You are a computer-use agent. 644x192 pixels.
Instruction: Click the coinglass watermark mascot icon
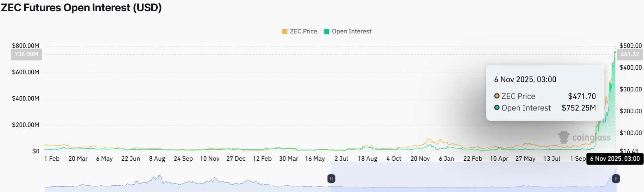tap(564, 137)
